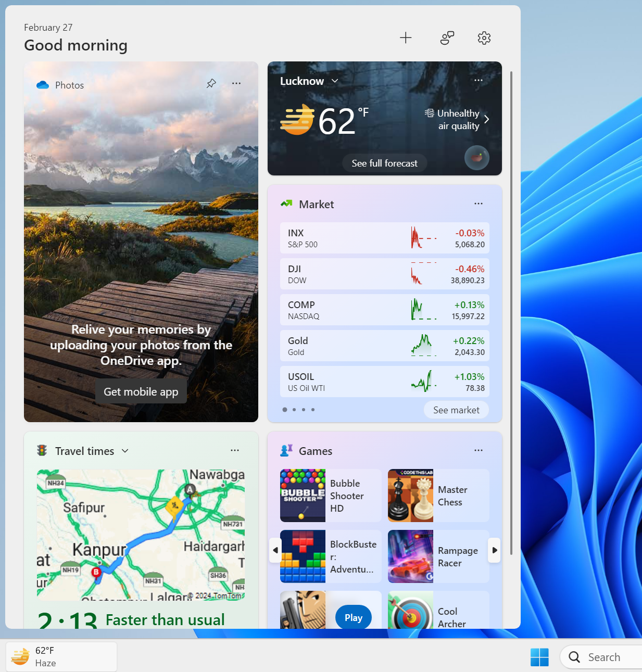Open Games widget more options

(479, 450)
